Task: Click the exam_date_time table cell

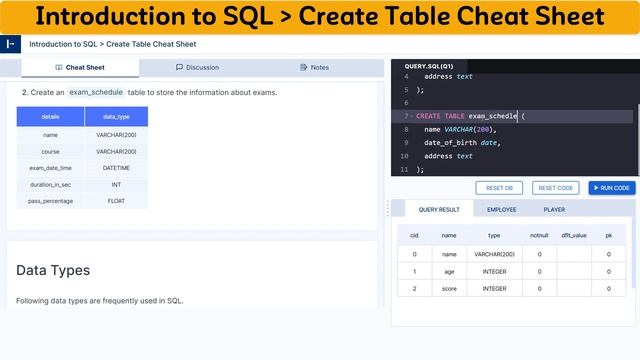Action: coord(50,168)
